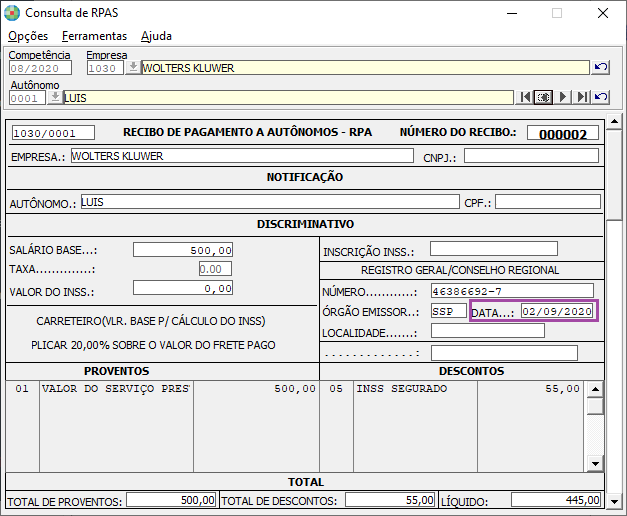This screenshot has width=627, height=516.
Task: Select provento row VALOR DO SERVIÇO PRES
Action: (x=116, y=388)
